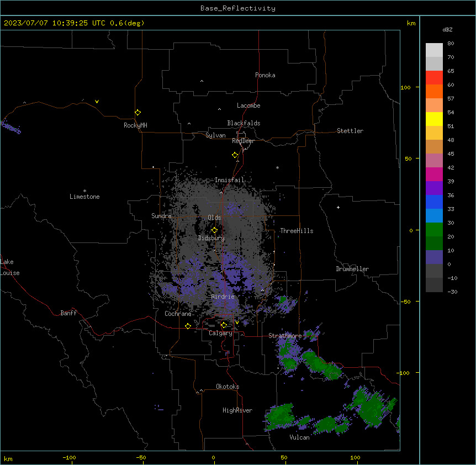
Task: Click the RockyMH town label
Action: pyautogui.click(x=135, y=125)
